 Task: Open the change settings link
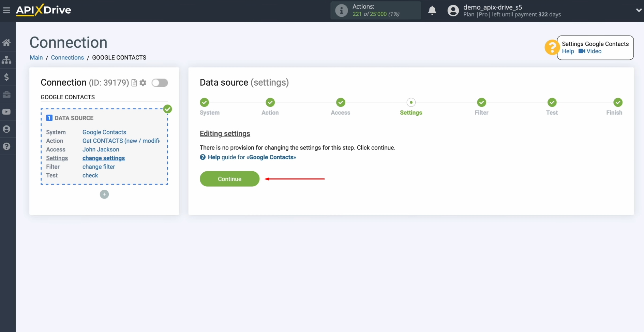(x=103, y=158)
